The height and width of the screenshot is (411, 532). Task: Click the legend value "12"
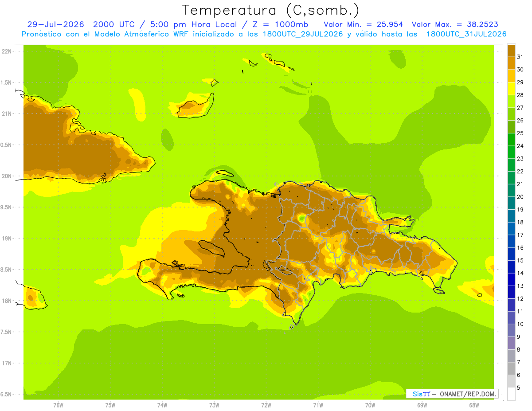520,299
